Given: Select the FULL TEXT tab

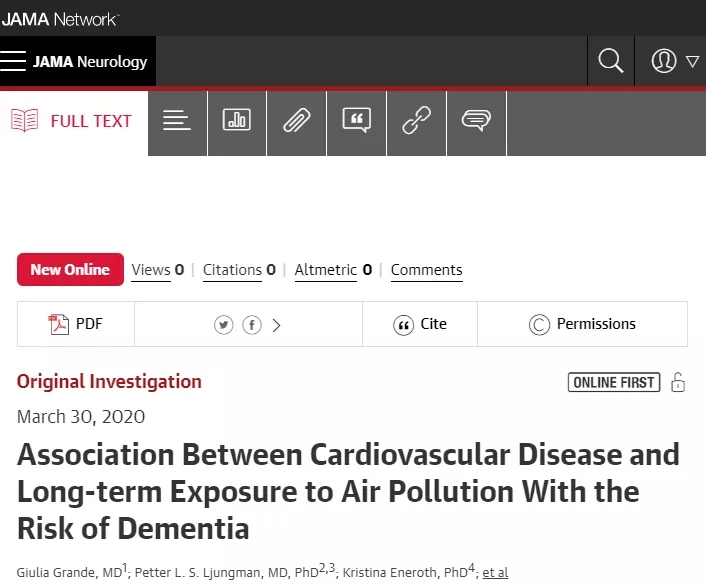Looking at the screenshot, I should click(71, 121).
